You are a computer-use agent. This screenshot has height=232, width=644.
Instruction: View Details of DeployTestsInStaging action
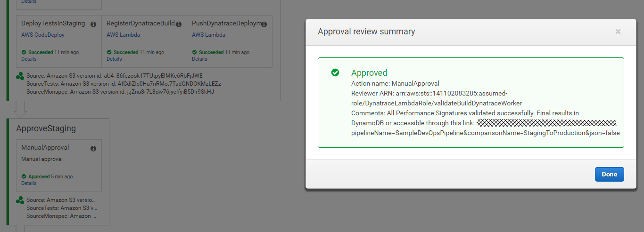pos(29,59)
